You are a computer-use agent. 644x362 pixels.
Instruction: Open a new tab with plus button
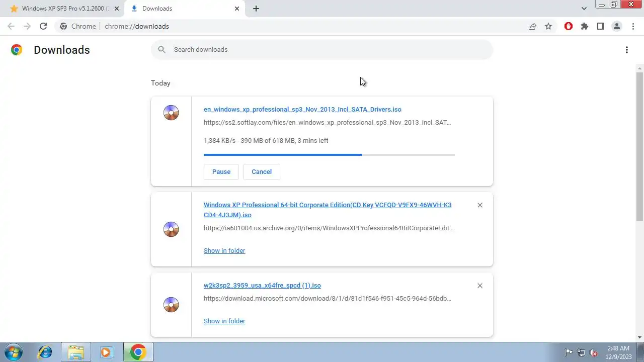[256, 9]
